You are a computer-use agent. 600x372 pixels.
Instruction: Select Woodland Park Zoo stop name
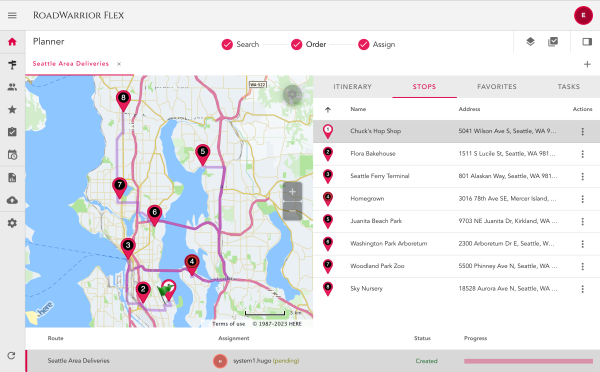click(377, 266)
